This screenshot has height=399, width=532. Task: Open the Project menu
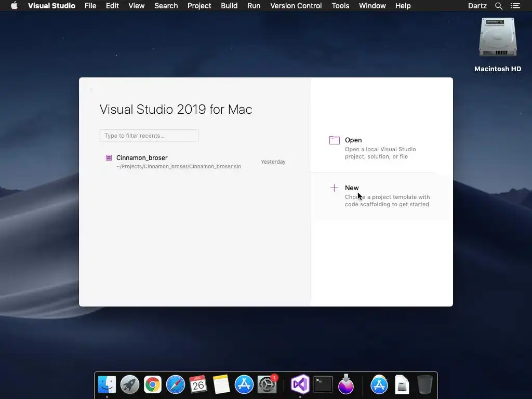[199, 6]
